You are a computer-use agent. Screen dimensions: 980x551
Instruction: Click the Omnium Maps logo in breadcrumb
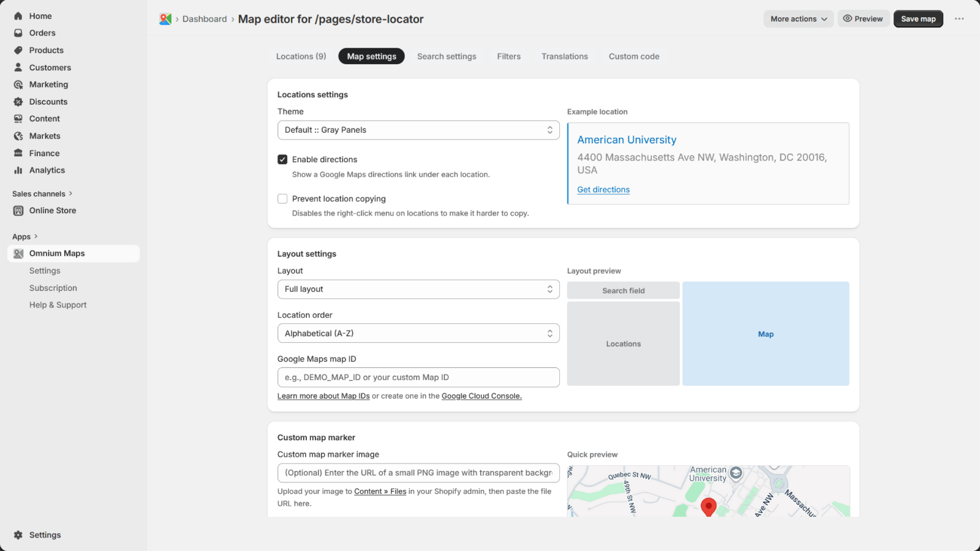pos(165,19)
